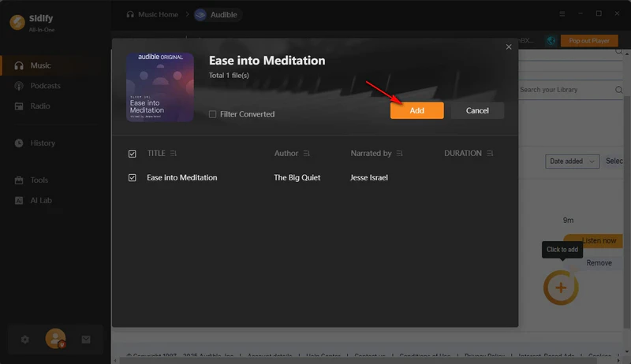631x364 pixels.
Task: Click the globe icon beside Pop out Player
Action: point(551,41)
